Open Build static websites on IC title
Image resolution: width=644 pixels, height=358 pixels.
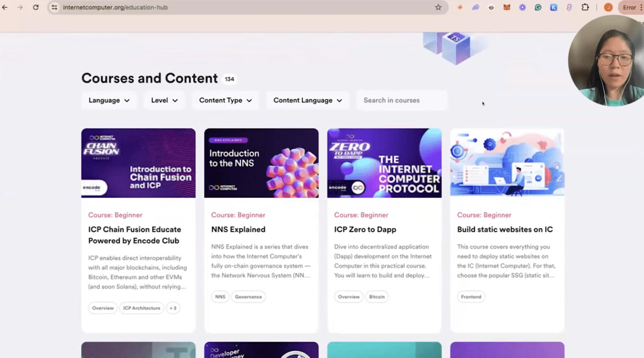coord(505,230)
